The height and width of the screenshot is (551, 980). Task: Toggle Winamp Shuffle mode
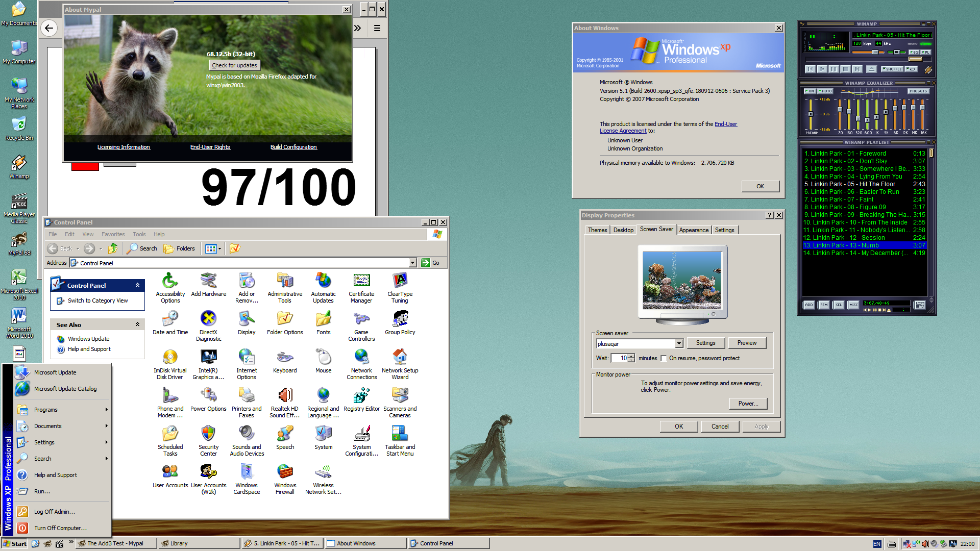(x=891, y=69)
